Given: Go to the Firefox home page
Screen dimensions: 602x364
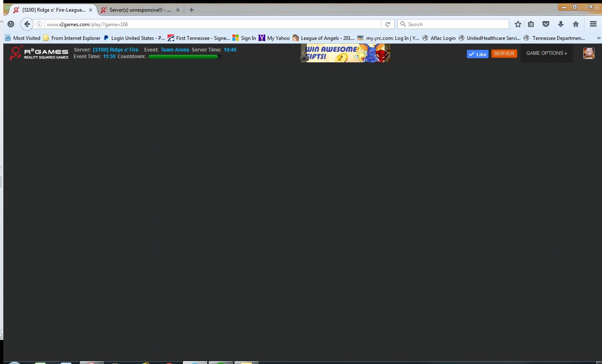Looking at the screenshot, I should [575, 25].
